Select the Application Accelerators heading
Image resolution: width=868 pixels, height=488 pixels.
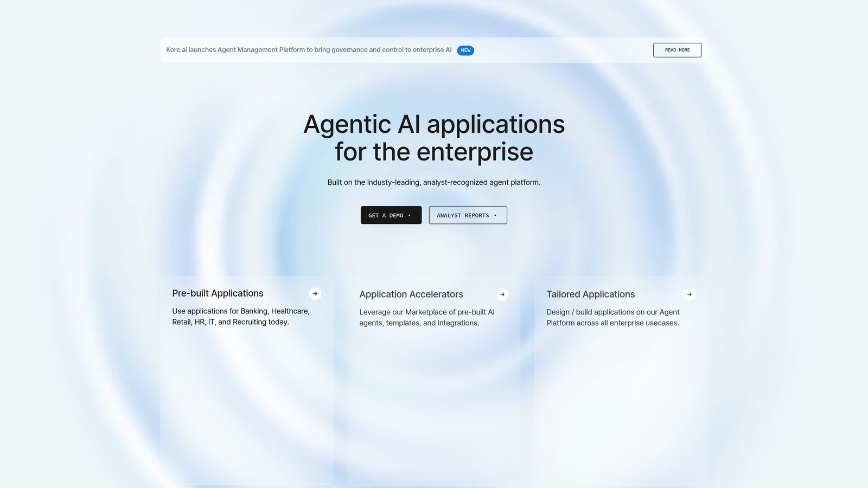coord(411,294)
